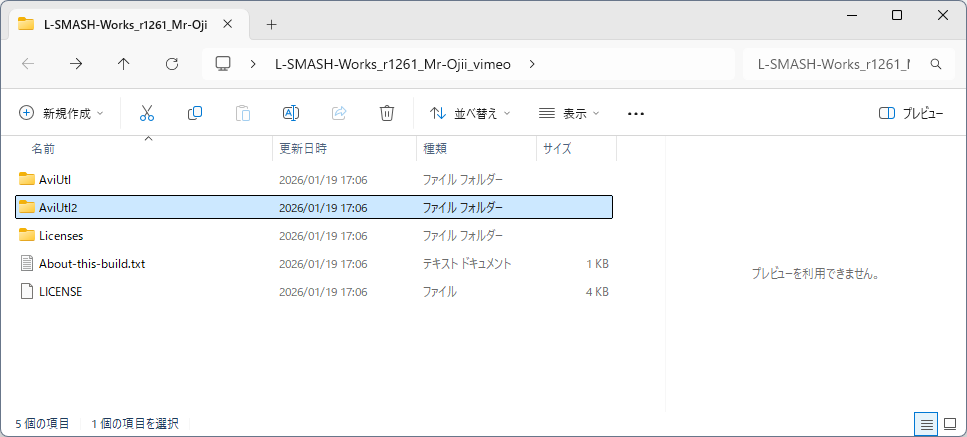The width and height of the screenshot is (967, 437).
Task: Sort by 更新日時 column header
Action: [303, 148]
